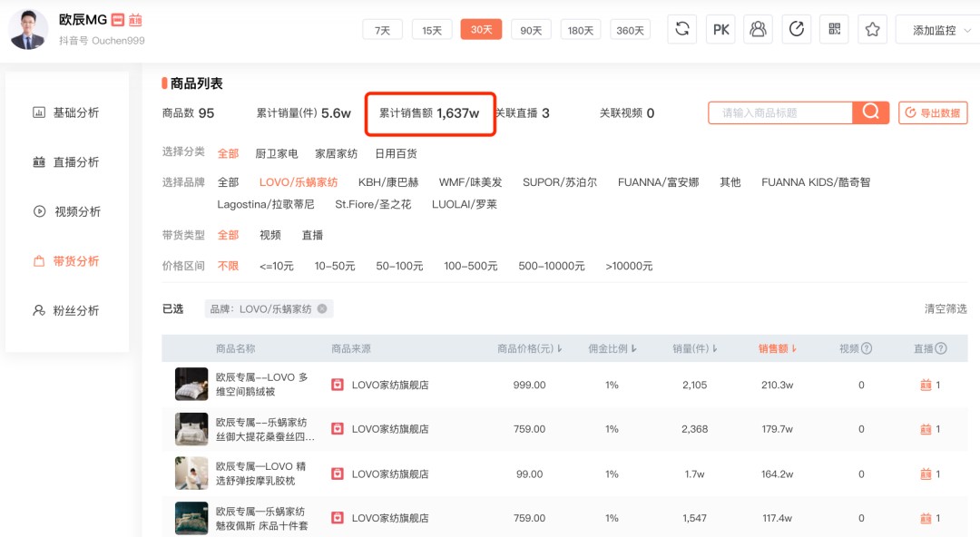
Task: Open 视频分析 in the sidebar
Action: (x=66, y=211)
